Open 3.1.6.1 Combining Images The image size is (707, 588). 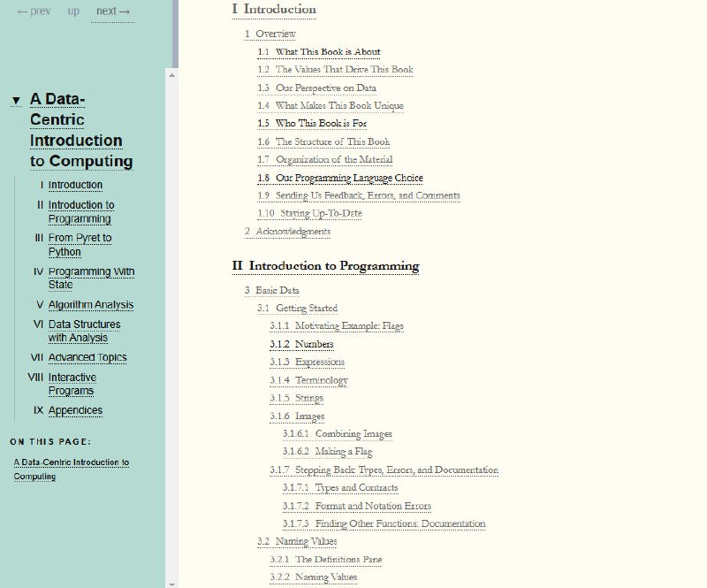tap(338, 433)
